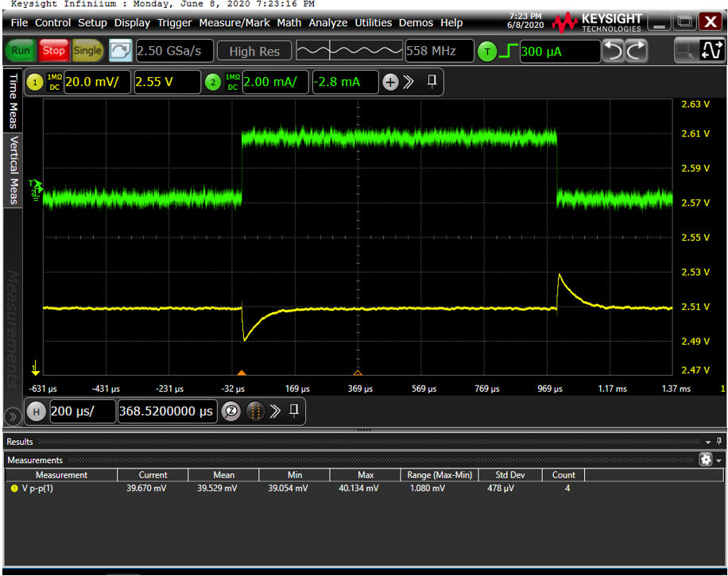Open the Measurements panel settings gear
The image size is (728, 576).
[706, 460]
